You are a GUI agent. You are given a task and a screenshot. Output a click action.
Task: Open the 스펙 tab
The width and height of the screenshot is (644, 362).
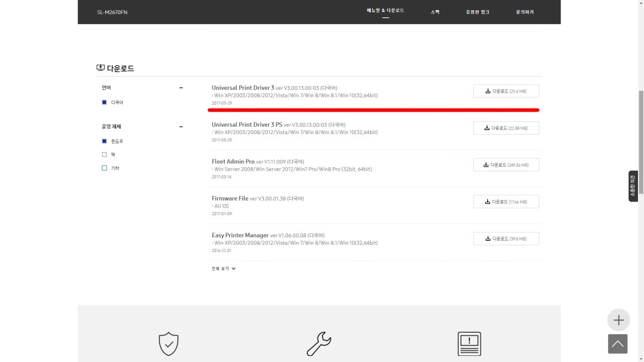[x=435, y=12]
